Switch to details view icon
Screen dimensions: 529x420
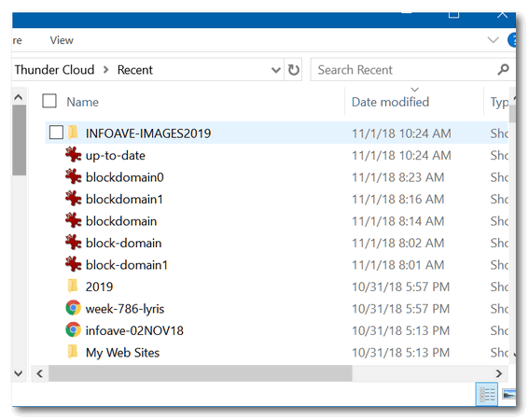click(487, 394)
